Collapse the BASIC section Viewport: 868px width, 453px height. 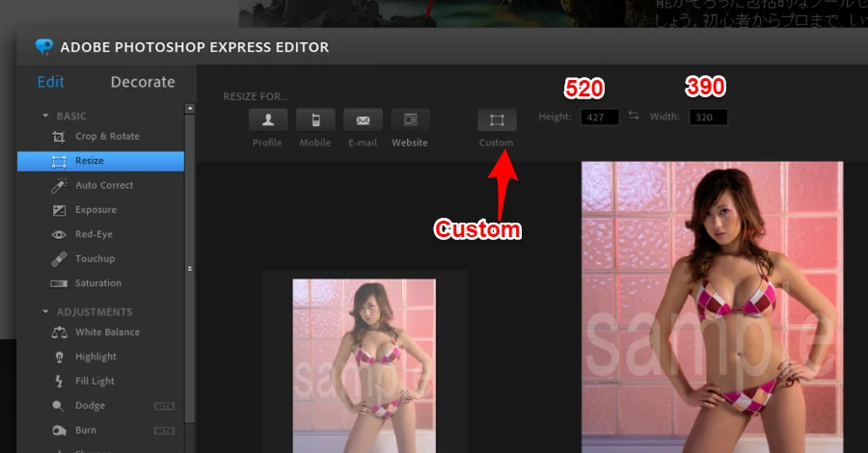pyautogui.click(x=45, y=116)
